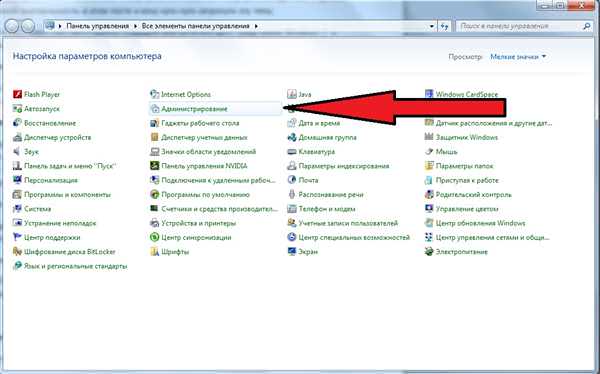The width and height of the screenshot is (600, 374).
Task: Click the Экран display icon
Action: tap(292, 252)
